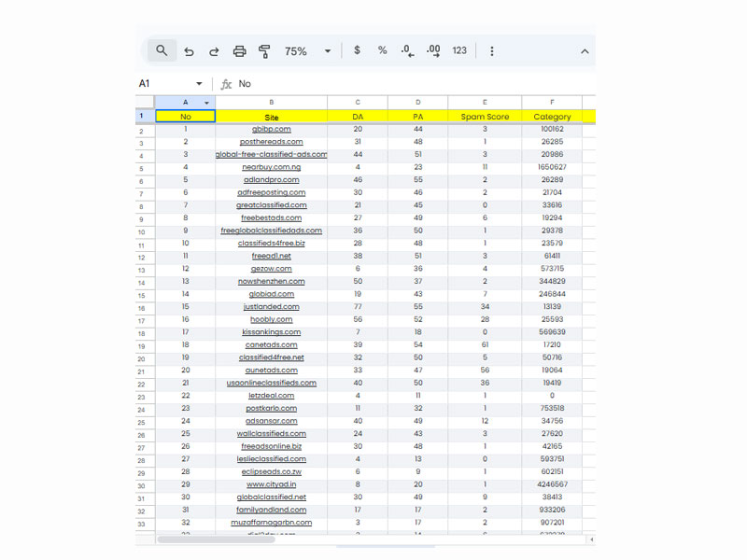Image resolution: width=747 pixels, height=560 pixels.
Task: Decrease decimal places icon
Action: coord(407,51)
